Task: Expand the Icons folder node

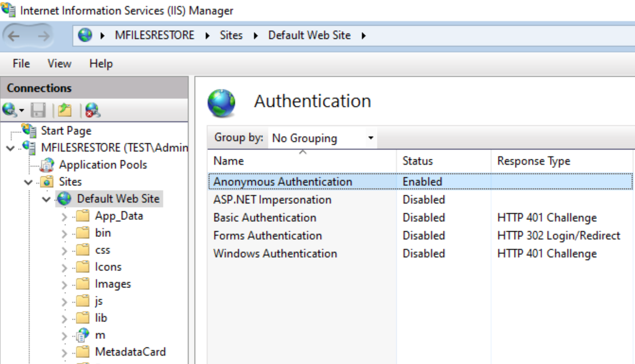Action: coord(64,268)
